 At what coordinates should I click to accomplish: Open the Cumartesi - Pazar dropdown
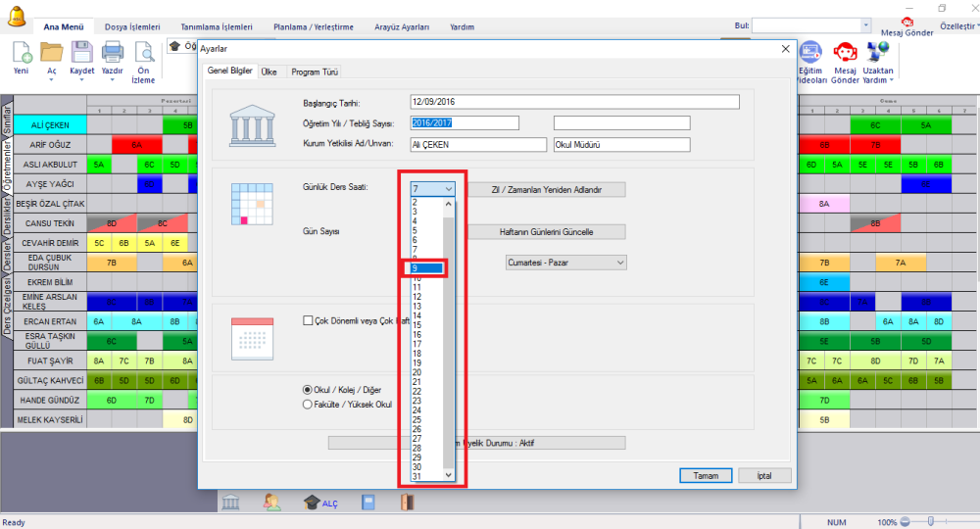point(565,263)
